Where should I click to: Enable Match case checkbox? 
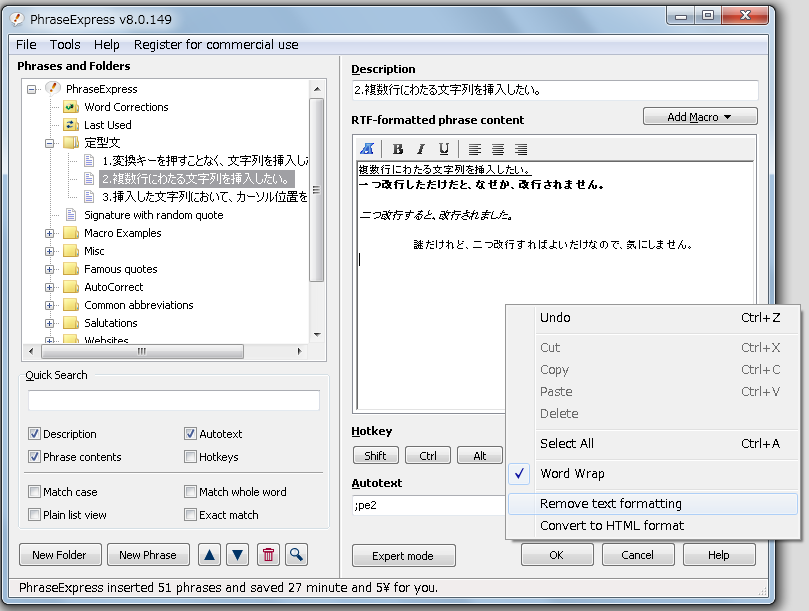35,492
